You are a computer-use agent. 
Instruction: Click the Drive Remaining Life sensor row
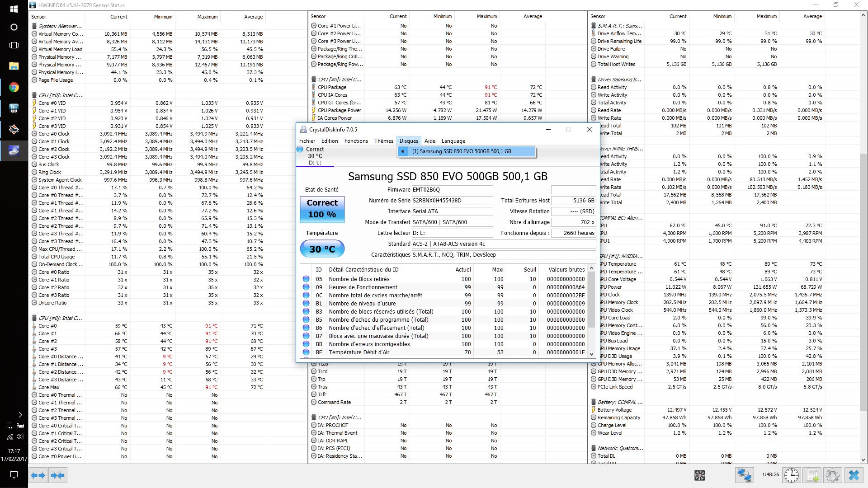coord(707,41)
